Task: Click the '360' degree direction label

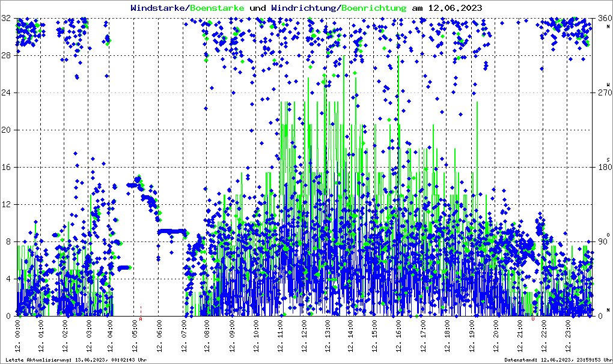Action: (x=605, y=19)
